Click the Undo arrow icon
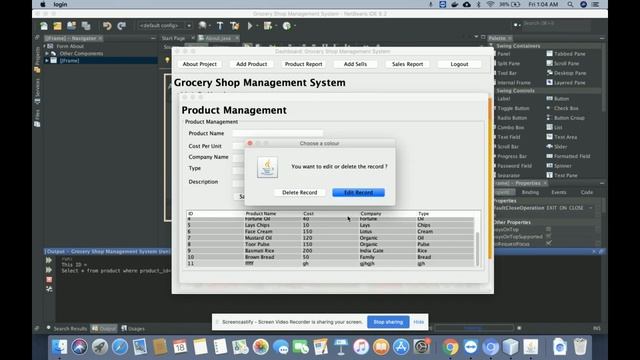 107,26
